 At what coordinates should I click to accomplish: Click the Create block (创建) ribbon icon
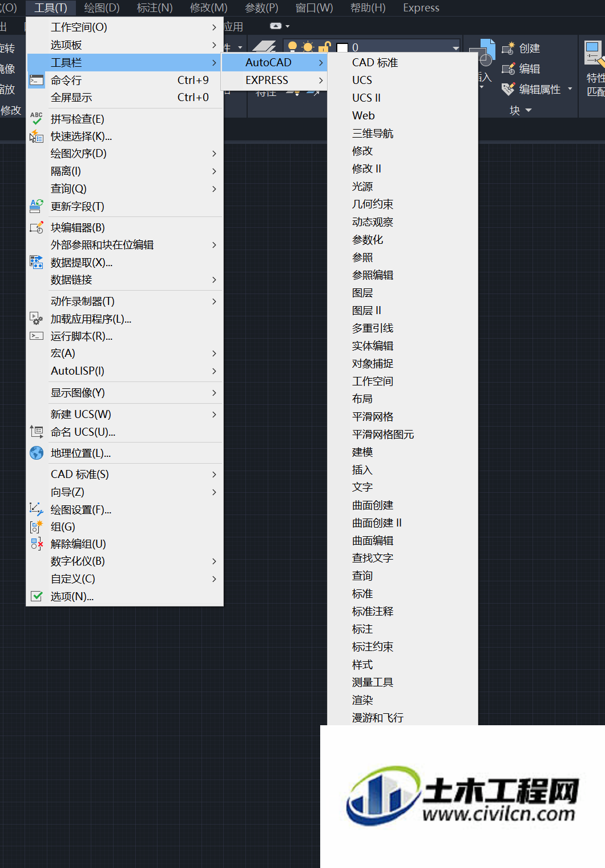pos(508,49)
